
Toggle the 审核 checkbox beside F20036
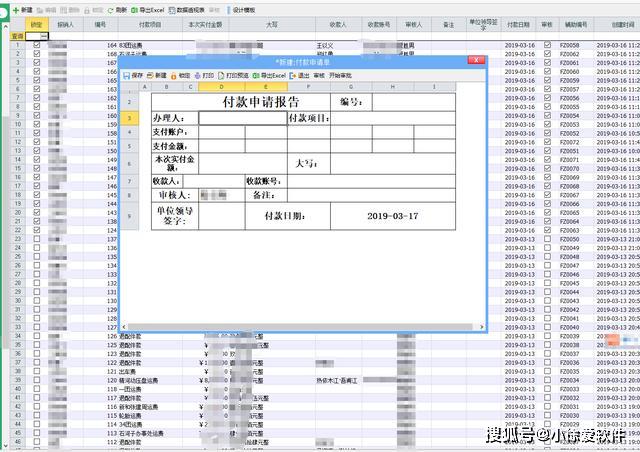(547, 362)
